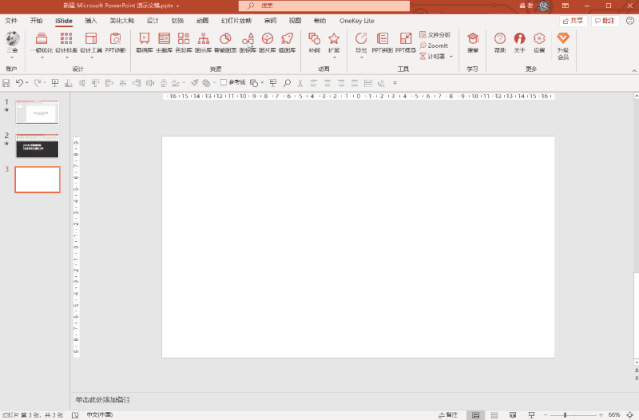Open the 图标库 icon library
This screenshot has width=639, height=420.
(x=247, y=42)
